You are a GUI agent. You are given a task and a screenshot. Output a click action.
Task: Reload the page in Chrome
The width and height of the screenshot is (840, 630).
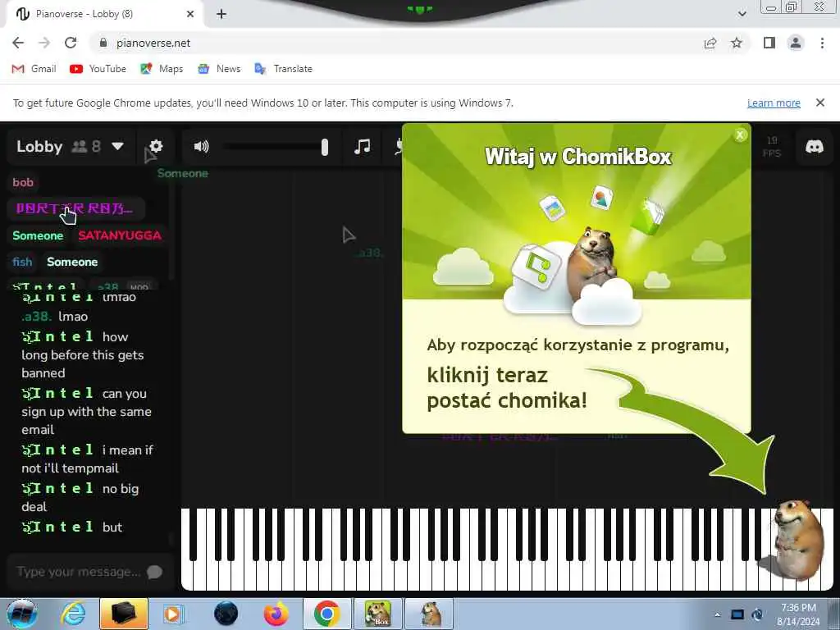click(x=71, y=43)
